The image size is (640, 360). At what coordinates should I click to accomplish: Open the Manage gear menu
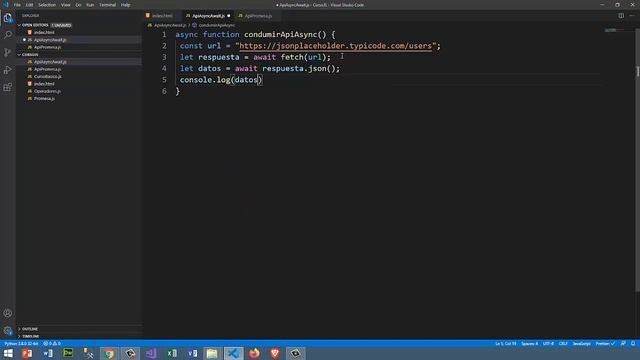click(8, 331)
